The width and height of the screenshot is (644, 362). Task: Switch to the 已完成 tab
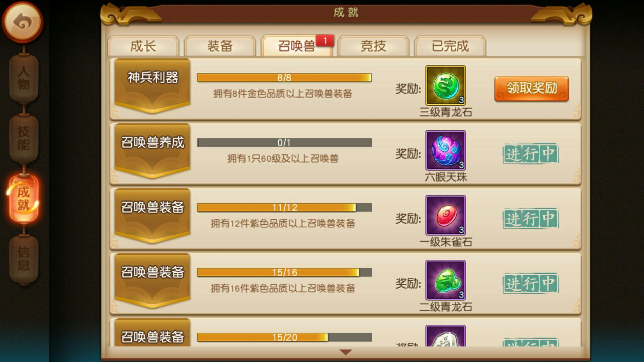(450, 46)
